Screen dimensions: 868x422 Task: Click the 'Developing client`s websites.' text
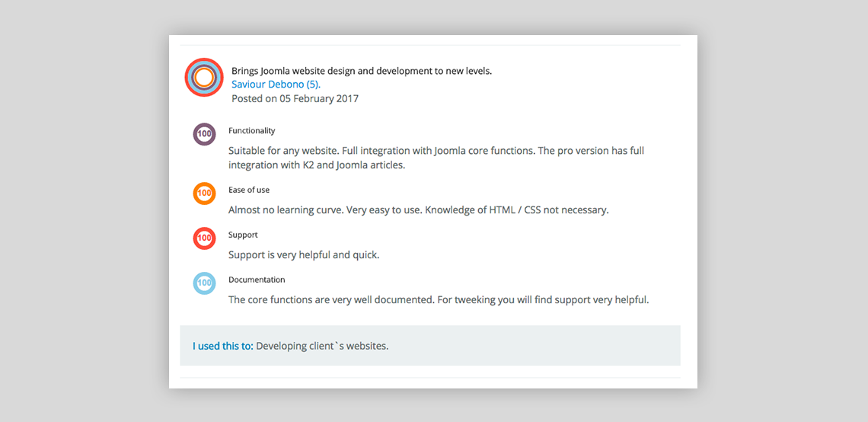pos(322,346)
